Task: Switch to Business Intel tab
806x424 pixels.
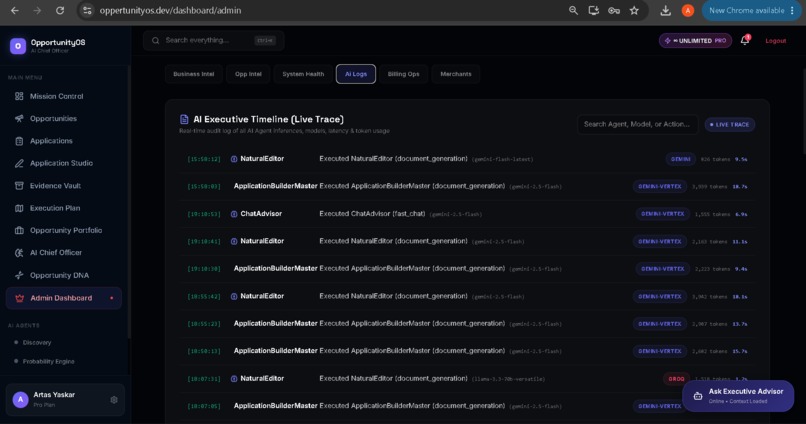Action: pyautogui.click(x=194, y=74)
